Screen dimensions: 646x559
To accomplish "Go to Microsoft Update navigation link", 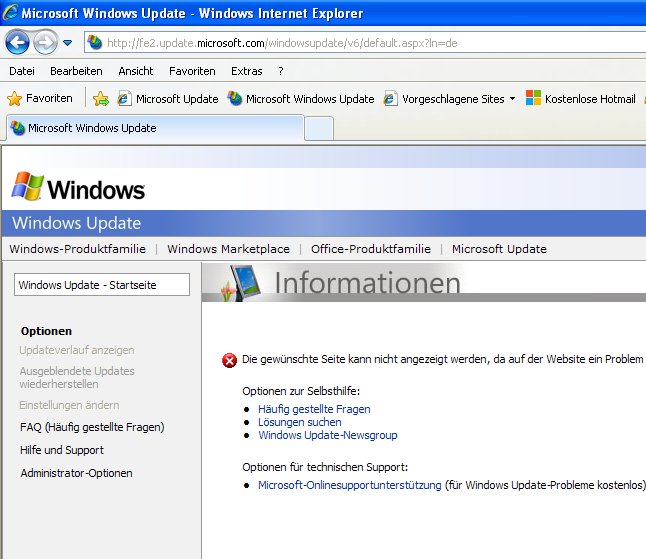I will pyautogui.click(x=499, y=249).
